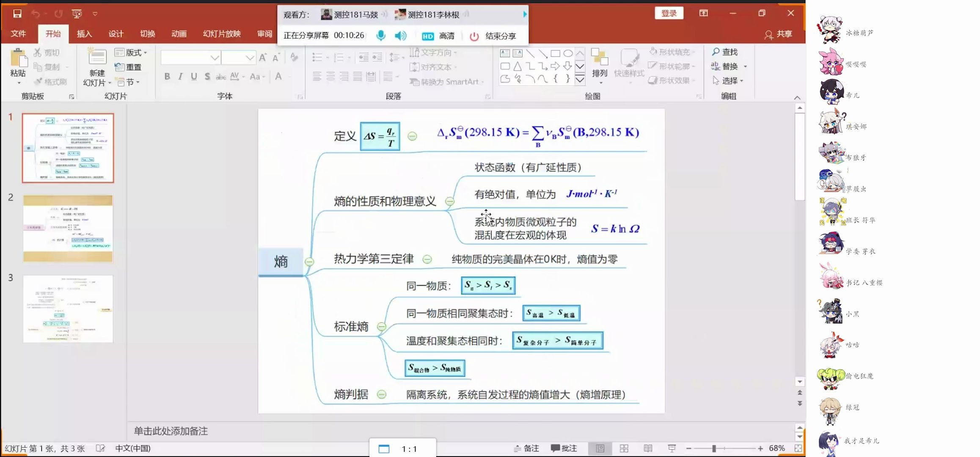Collapse the ribbon with the caret arrow

click(797, 98)
